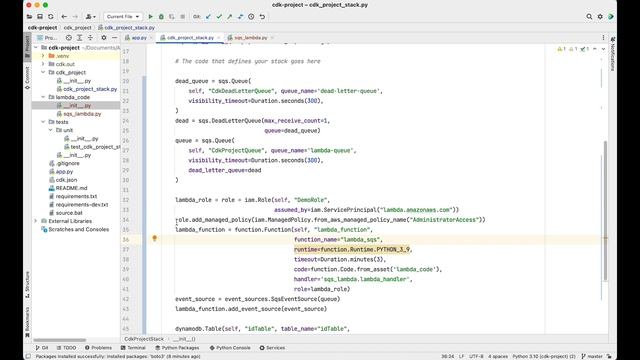Commit changes with the green checkmark icon
Screen dimensions: 640x360
point(219,17)
